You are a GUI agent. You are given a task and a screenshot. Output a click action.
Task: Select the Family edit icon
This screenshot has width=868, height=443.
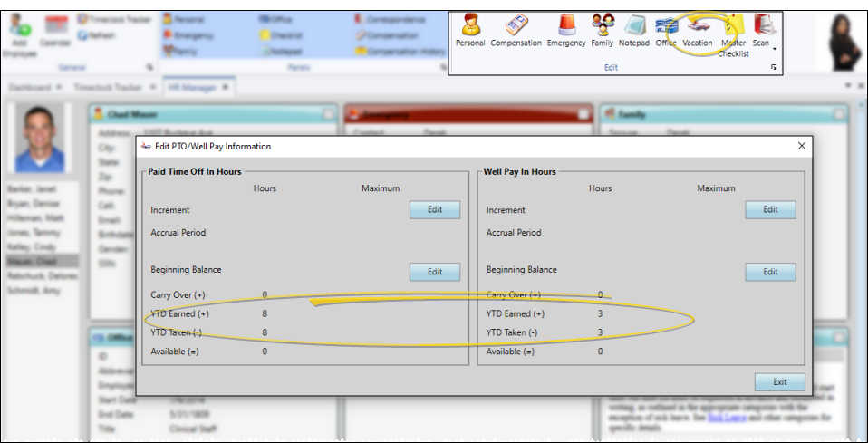pos(602,30)
